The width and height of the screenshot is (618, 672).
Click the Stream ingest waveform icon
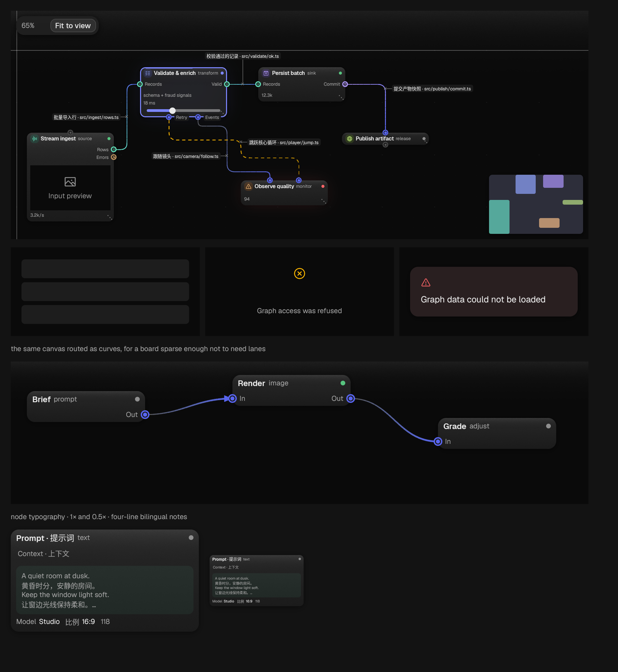[x=35, y=138]
